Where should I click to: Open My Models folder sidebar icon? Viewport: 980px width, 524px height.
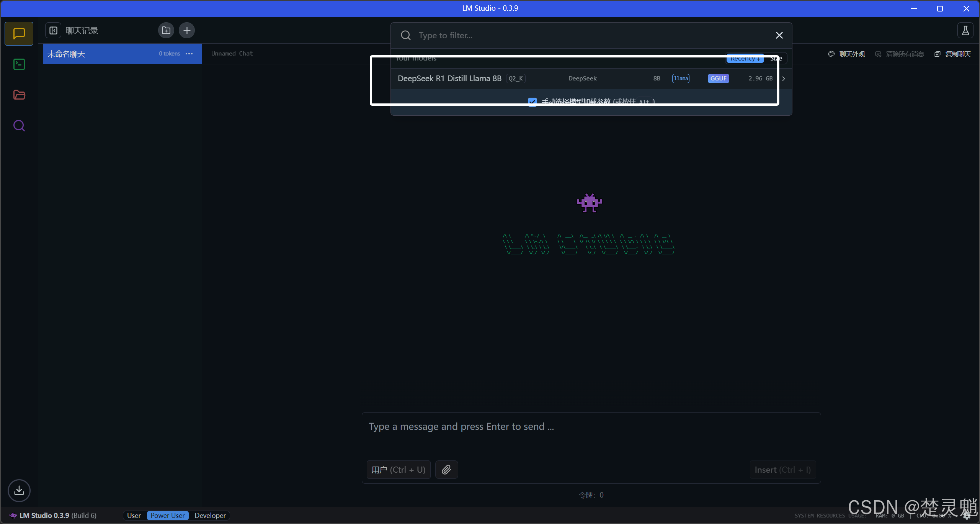coord(19,95)
